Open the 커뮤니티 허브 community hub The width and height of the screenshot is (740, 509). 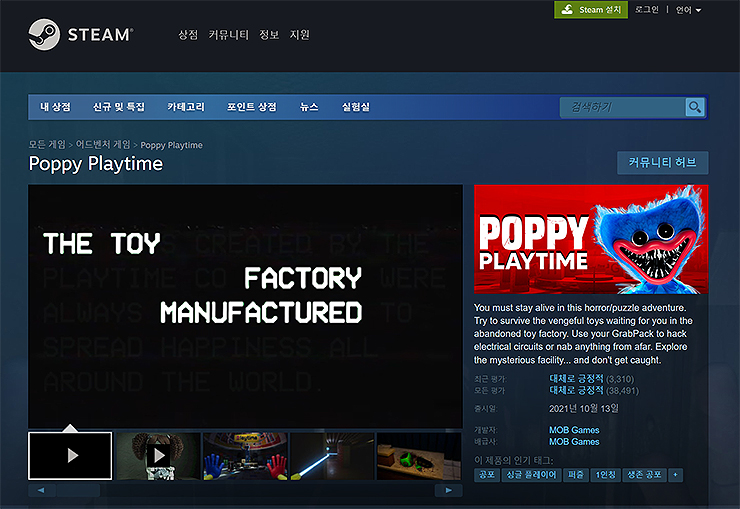(663, 163)
